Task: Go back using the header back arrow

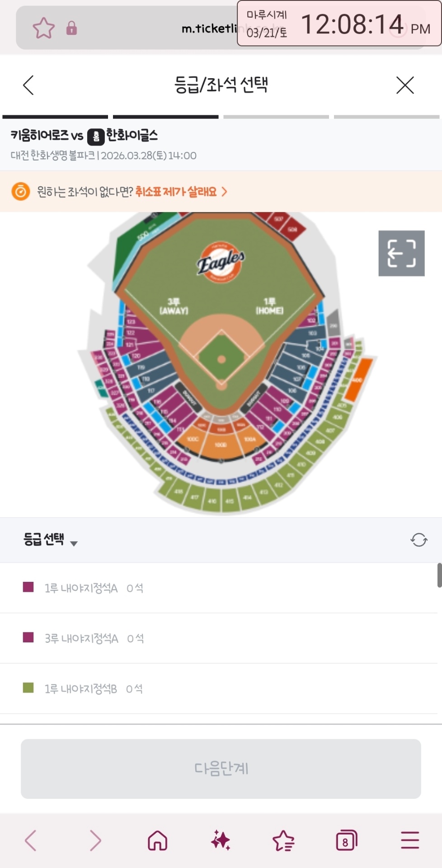Action: click(x=28, y=85)
